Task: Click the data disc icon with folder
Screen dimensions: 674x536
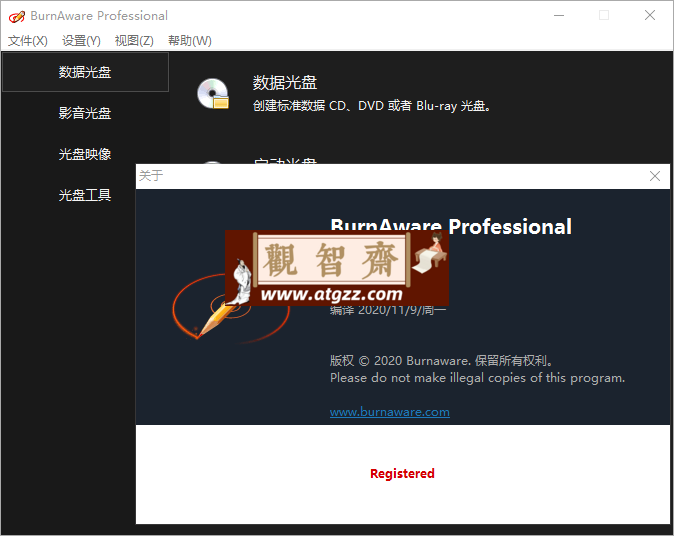Action: [x=213, y=94]
